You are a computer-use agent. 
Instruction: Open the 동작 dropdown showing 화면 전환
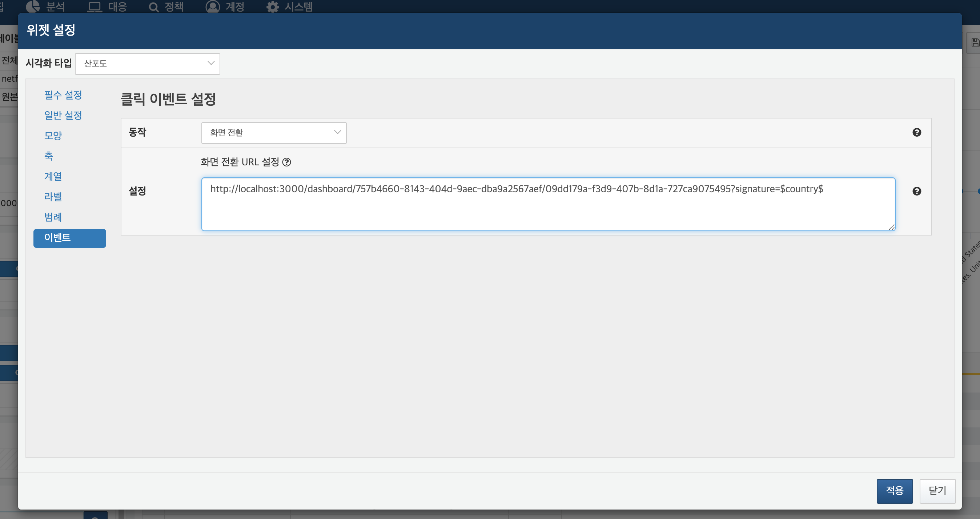(274, 133)
